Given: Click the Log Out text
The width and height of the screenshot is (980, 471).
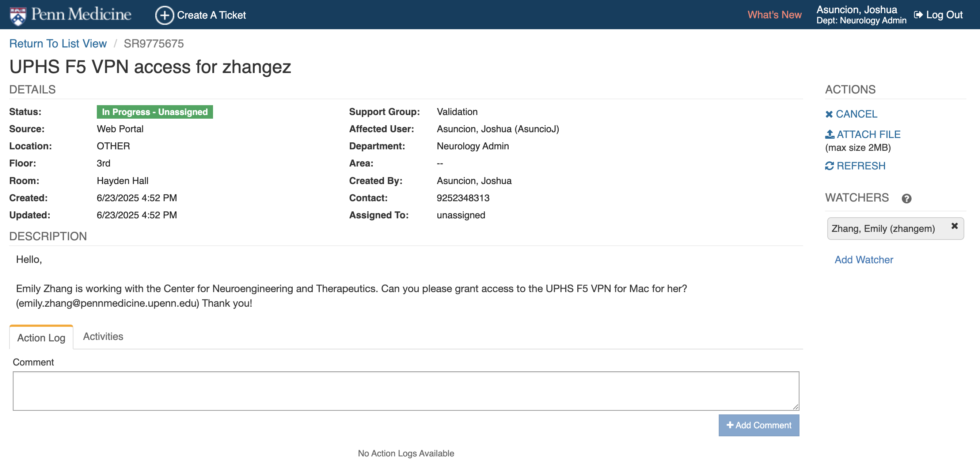Looking at the screenshot, I should (x=944, y=15).
